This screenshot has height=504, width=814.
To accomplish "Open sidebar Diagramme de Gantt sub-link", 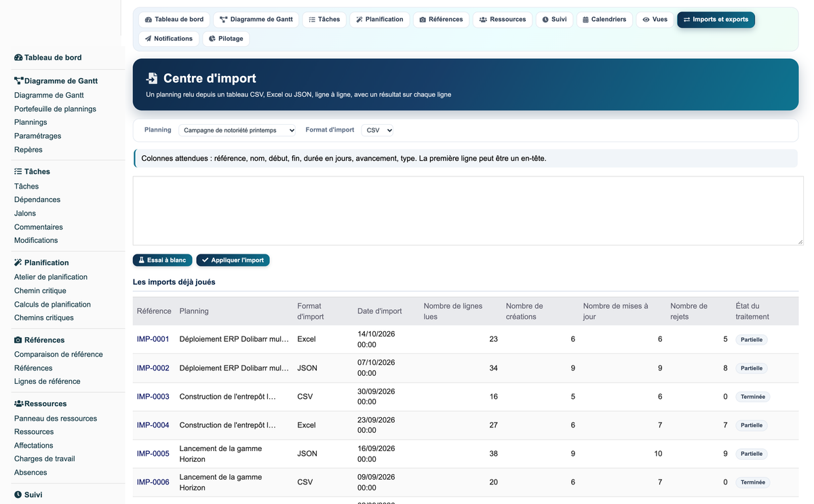I will [x=49, y=96].
